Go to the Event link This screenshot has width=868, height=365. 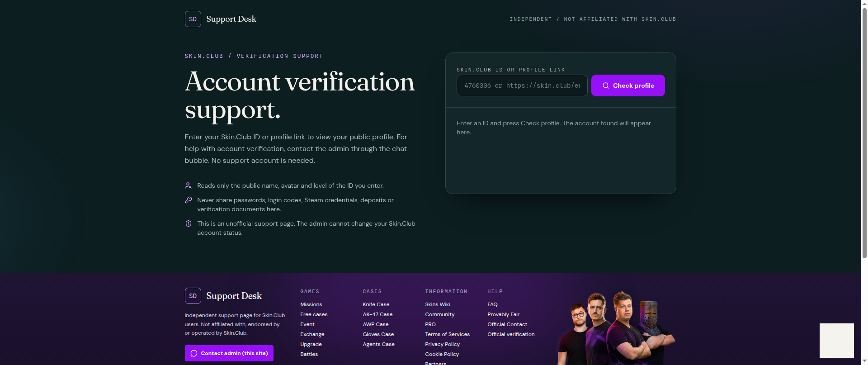[x=307, y=324]
